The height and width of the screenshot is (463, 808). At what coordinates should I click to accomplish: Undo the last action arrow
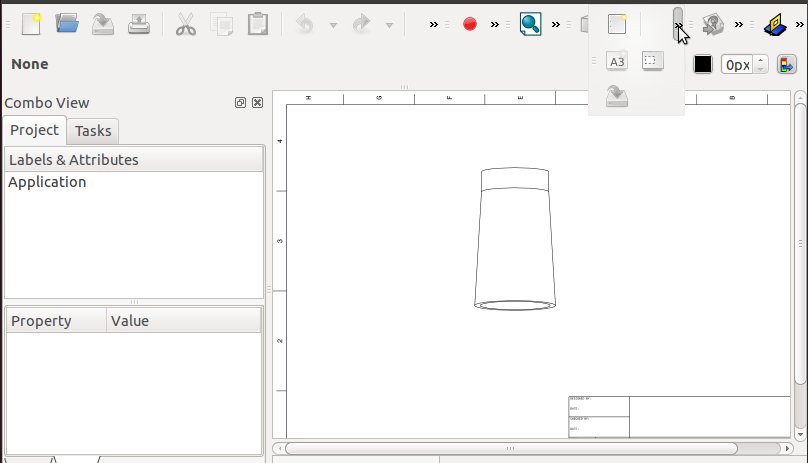[x=305, y=24]
